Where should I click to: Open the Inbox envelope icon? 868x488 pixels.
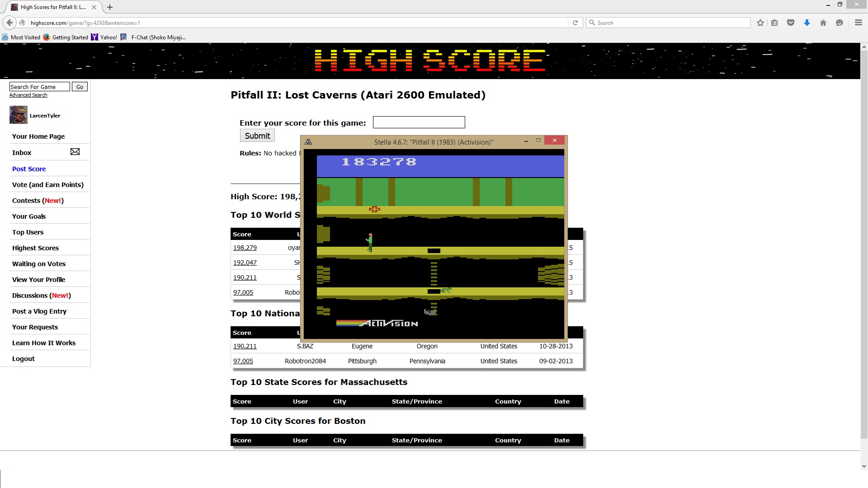[x=75, y=152]
